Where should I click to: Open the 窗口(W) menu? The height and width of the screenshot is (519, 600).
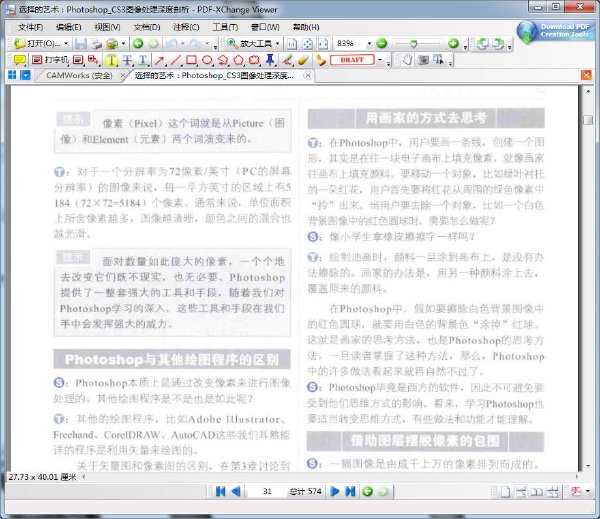(265, 27)
